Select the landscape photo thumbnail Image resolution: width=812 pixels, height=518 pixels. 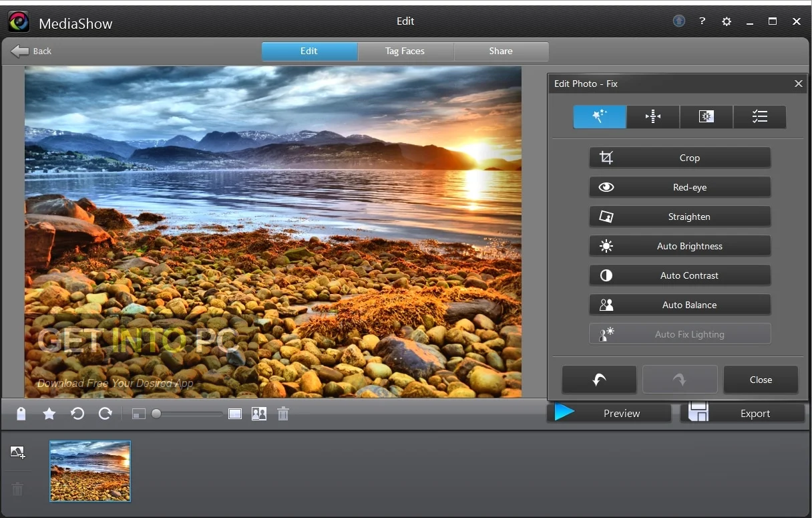click(89, 471)
